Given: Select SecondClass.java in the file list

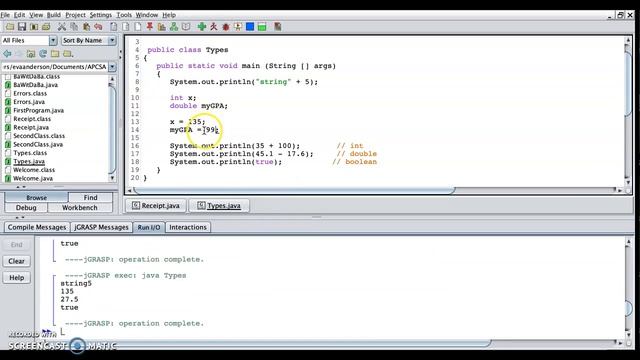Looking at the screenshot, I should [38, 144].
